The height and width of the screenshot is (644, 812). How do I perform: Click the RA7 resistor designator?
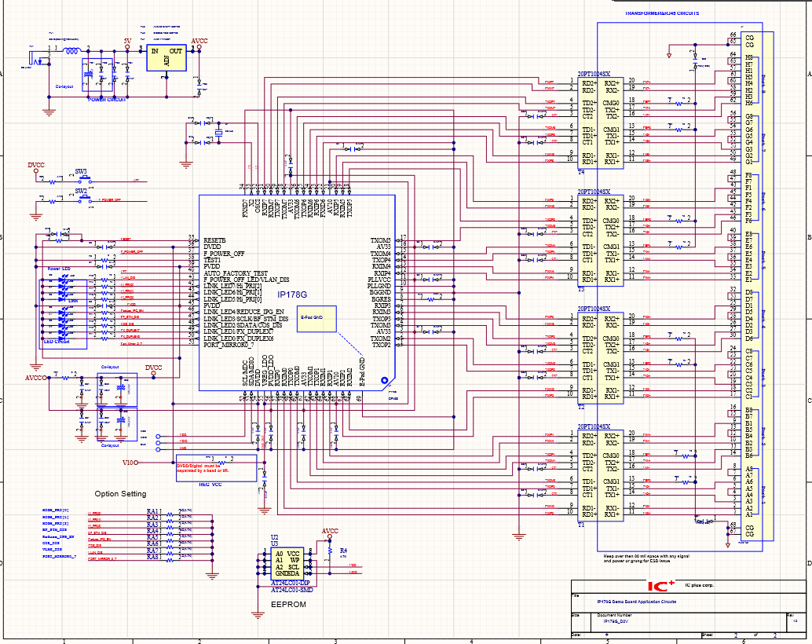(153, 551)
